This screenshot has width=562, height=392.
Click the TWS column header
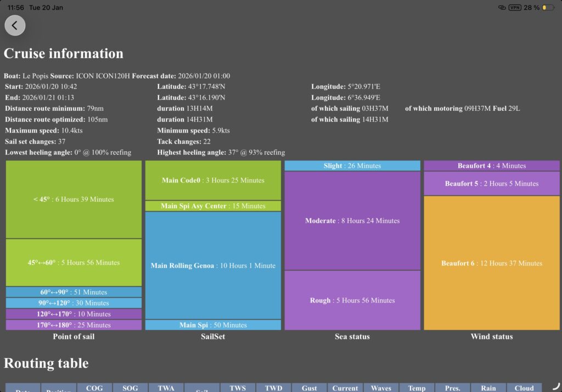point(238,388)
